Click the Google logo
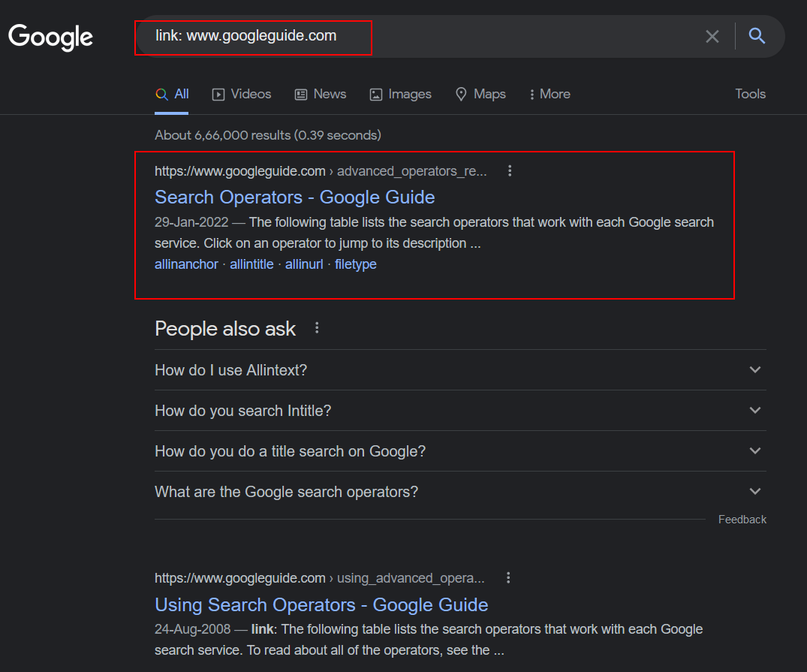 [50, 37]
